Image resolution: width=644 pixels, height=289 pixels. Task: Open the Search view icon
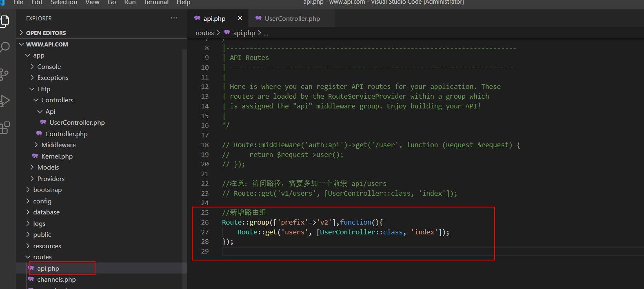pyautogui.click(x=4, y=47)
